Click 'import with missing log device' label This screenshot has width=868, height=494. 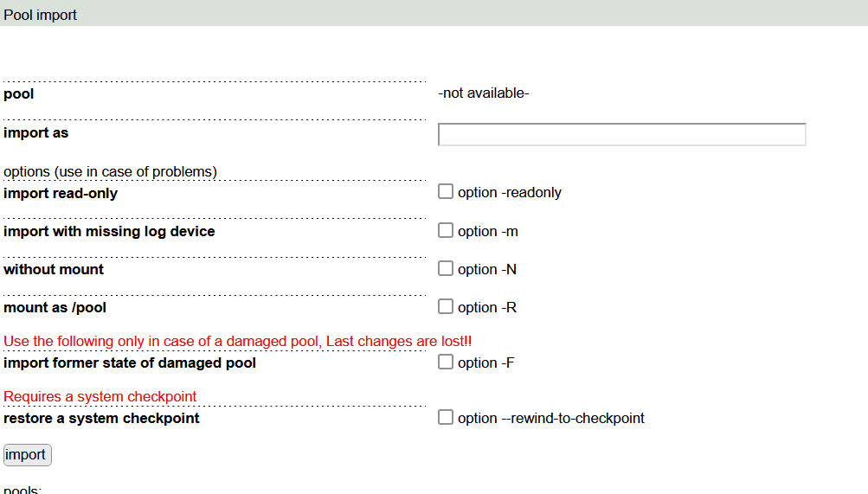(109, 231)
